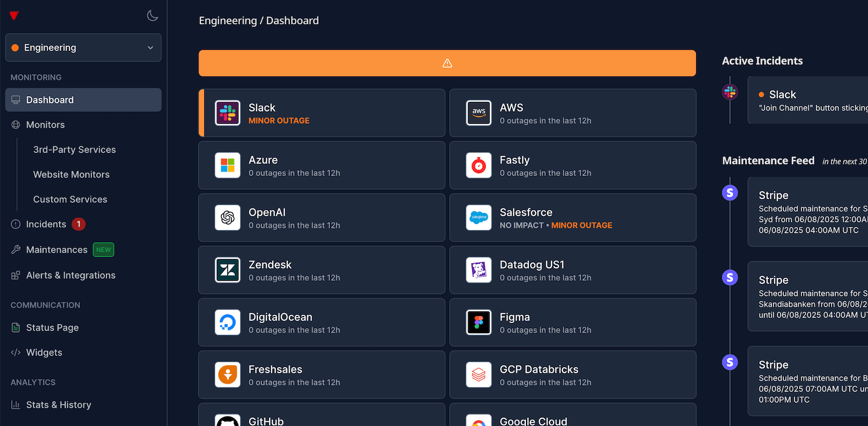868x426 pixels.
Task: Click the Salesforce cloud logo icon
Action: click(x=479, y=218)
